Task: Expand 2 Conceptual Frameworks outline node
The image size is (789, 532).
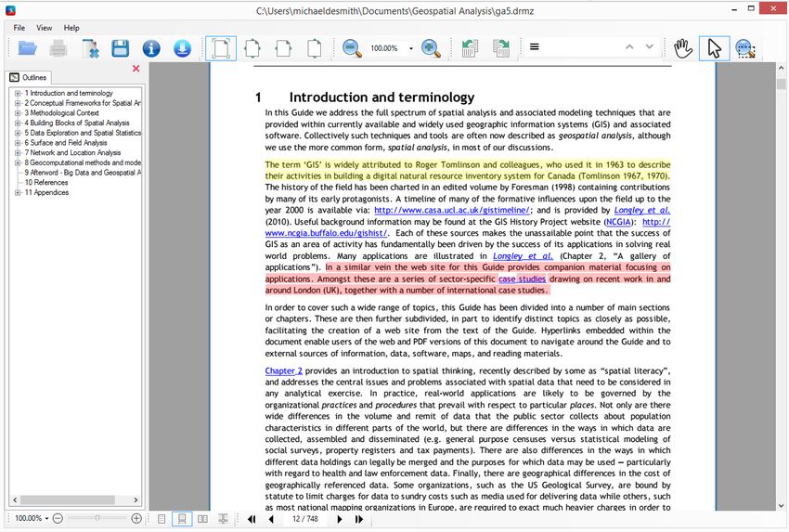Action: (18, 103)
